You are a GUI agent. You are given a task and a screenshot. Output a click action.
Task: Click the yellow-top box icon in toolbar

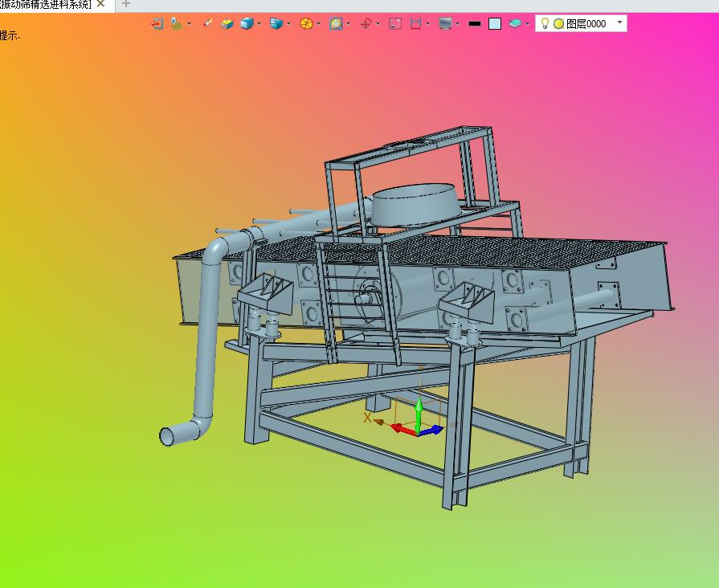[227, 23]
